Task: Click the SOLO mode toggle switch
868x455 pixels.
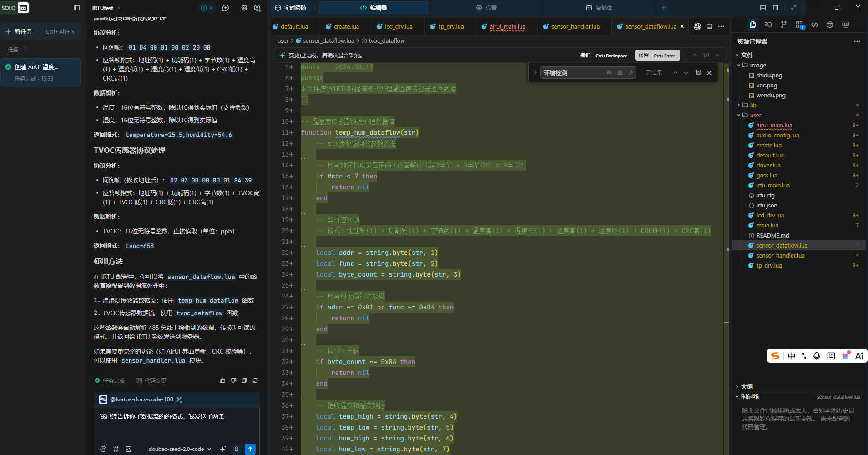Action: click(x=23, y=8)
